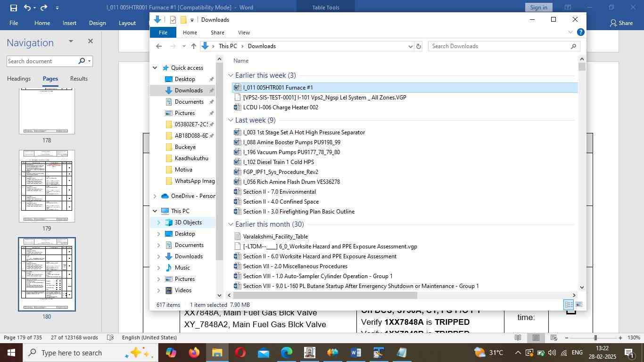Expand the OneDrive node in navigation pane
Viewport: 644px width, 362px height.
[x=155, y=196]
